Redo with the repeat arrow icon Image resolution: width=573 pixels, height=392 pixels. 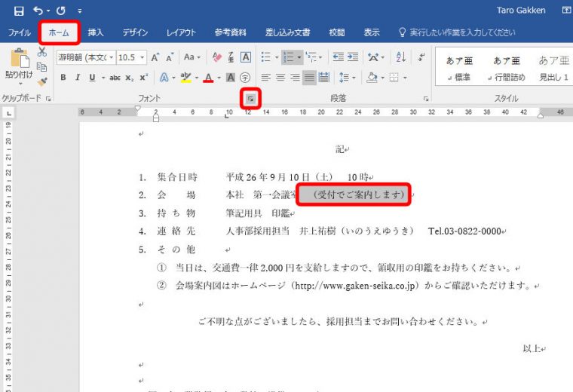[x=60, y=11]
